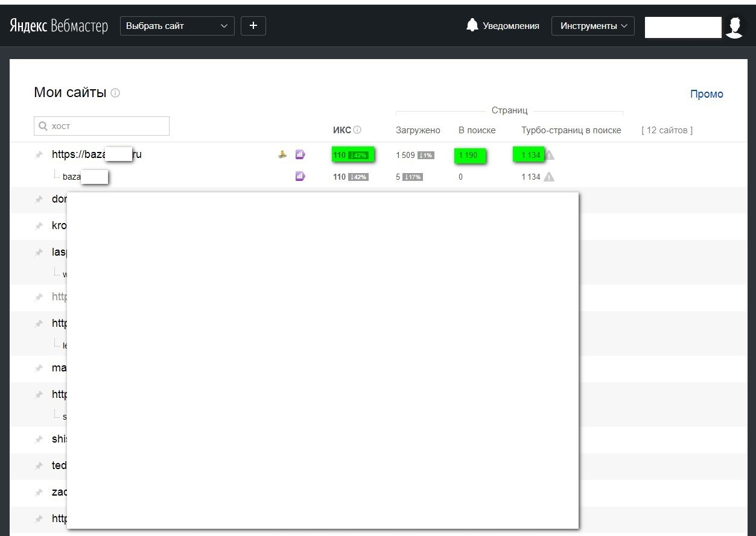
Task: Click info icon next to ИКС header
Action: coord(357,130)
